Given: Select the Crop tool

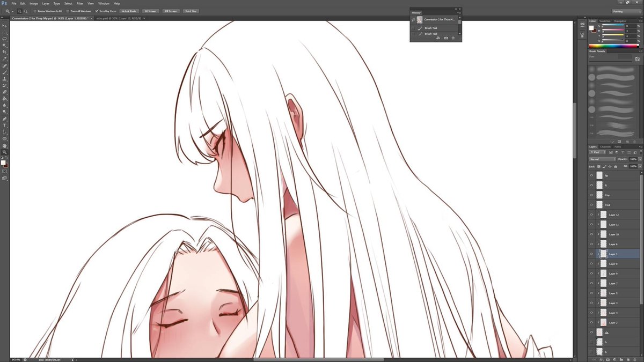Looking at the screenshot, I should (5, 52).
